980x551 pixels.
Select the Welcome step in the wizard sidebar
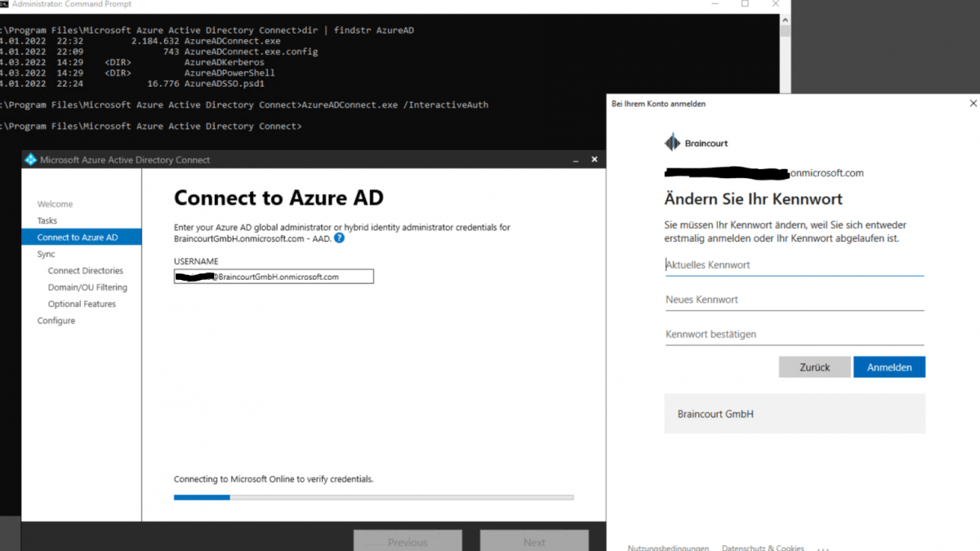[55, 203]
